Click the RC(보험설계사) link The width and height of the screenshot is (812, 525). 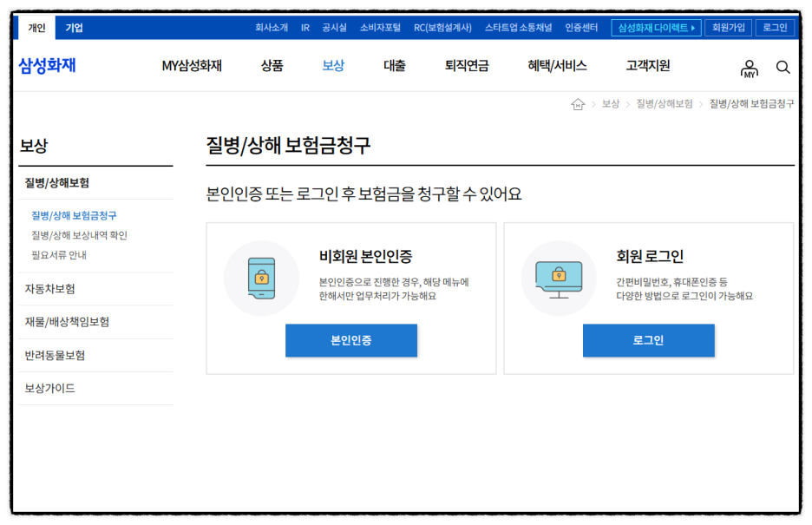(442, 28)
